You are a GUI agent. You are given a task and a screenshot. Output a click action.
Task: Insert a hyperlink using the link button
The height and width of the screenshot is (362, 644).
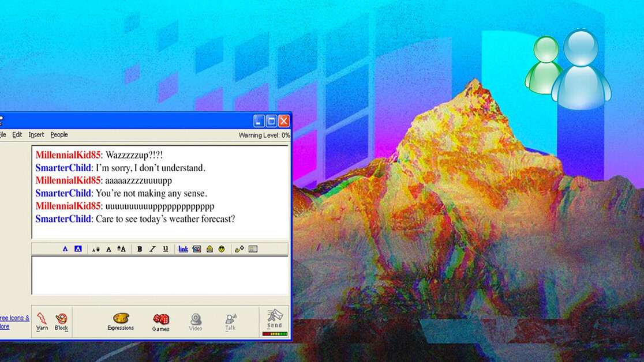point(183,249)
